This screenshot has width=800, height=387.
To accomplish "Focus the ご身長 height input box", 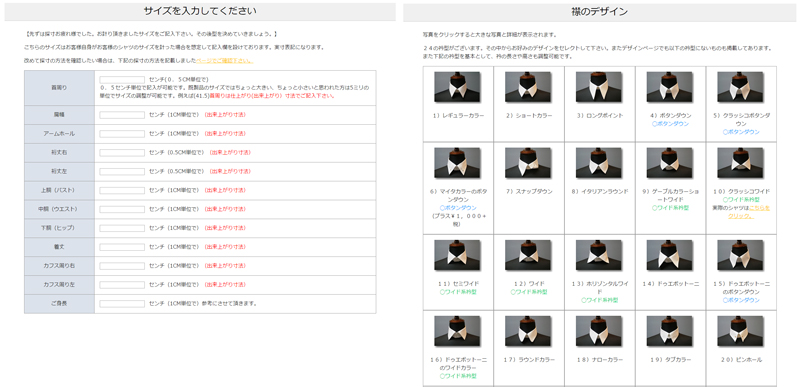I will [x=122, y=303].
